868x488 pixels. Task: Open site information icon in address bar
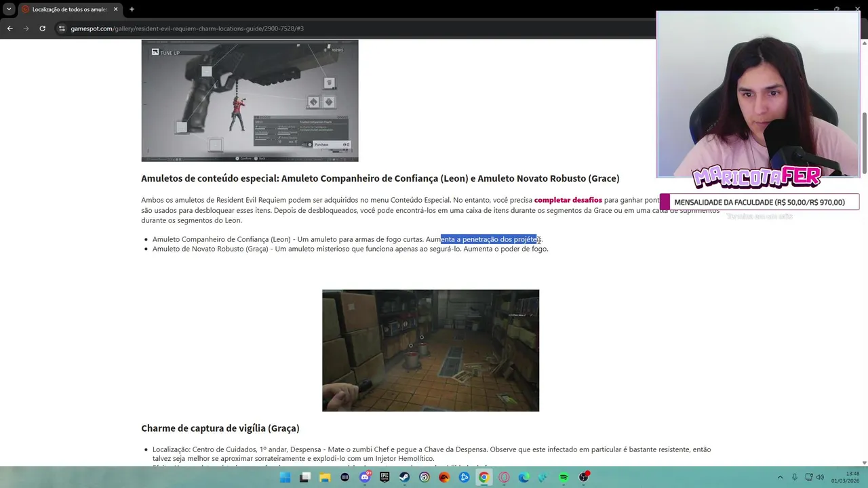[62, 28]
